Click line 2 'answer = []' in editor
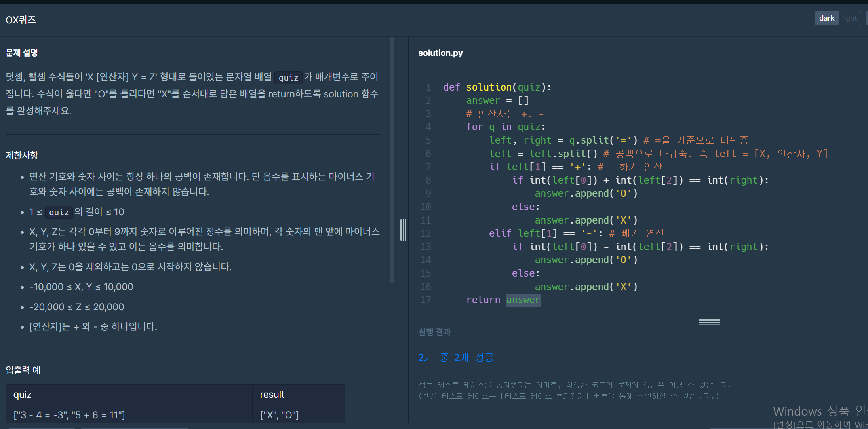868x429 pixels. tap(497, 101)
